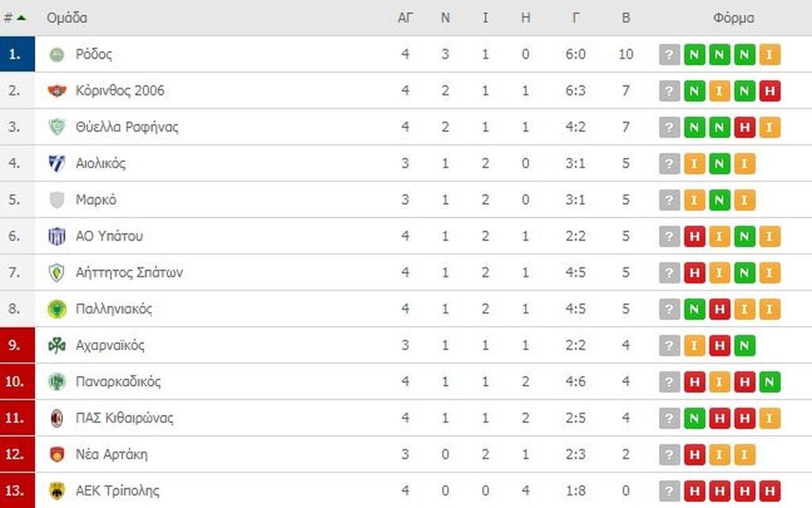The width and height of the screenshot is (812, 508).
Task: Click the Θύελλα Ραφήνας badge icon
Action: 57,127
